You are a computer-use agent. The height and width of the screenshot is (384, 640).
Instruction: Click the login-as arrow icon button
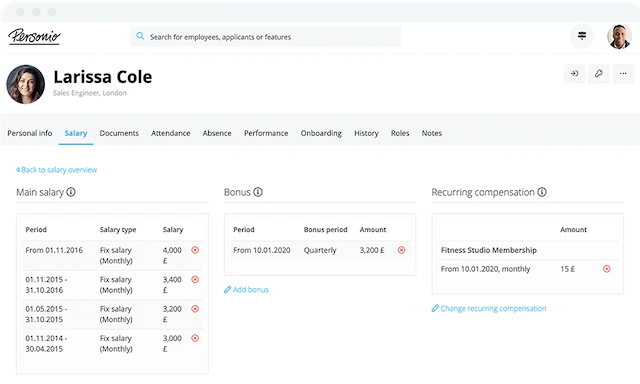(574, 73)
